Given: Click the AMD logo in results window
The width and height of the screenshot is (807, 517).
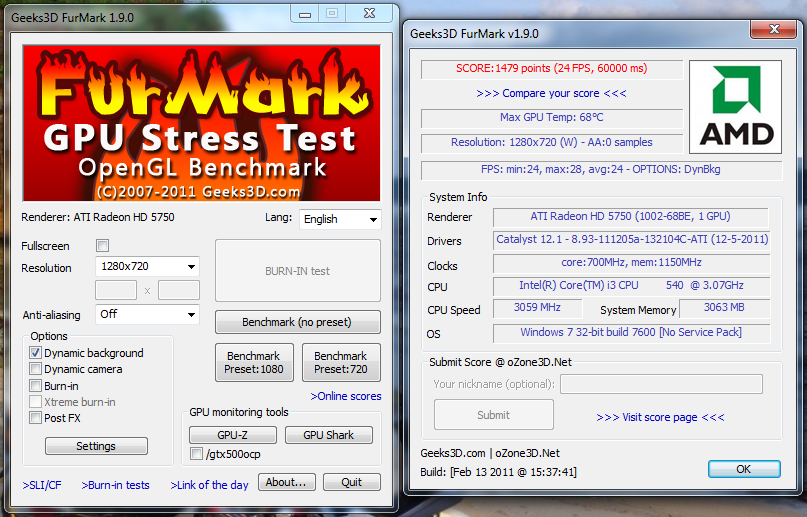Looking at the screenshot, I should pyautogui.click(x=735, y=107).
